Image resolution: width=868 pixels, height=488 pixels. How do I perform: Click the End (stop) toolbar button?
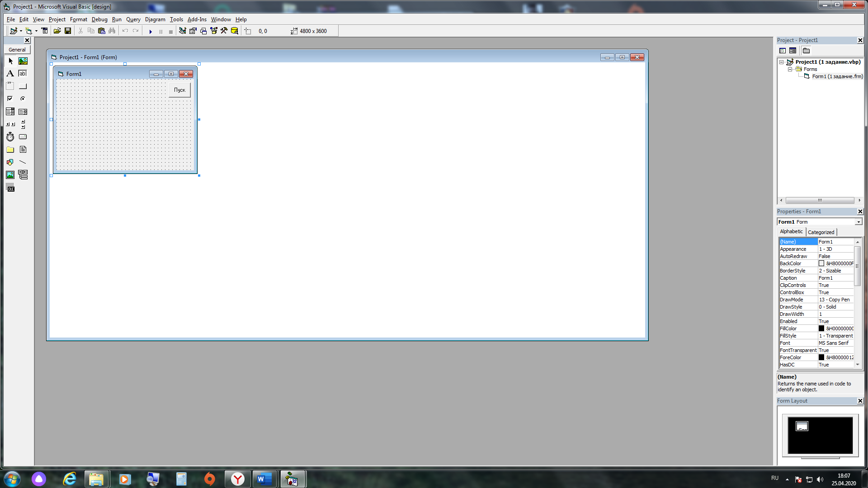coord(171,31)
